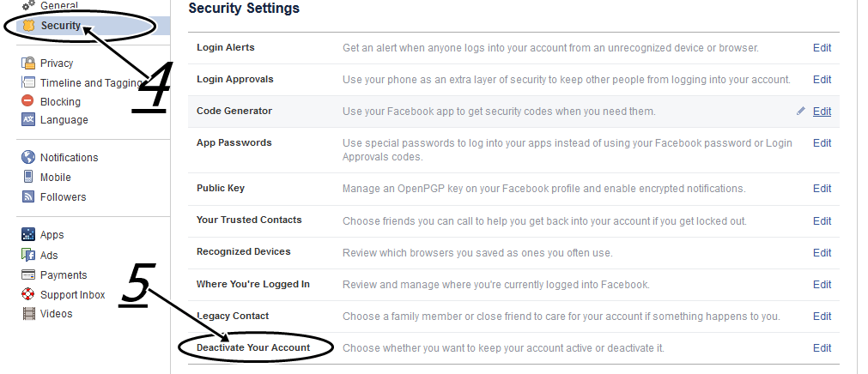
Task: Click the Mobile phone icon
Action: click(28, 177)
